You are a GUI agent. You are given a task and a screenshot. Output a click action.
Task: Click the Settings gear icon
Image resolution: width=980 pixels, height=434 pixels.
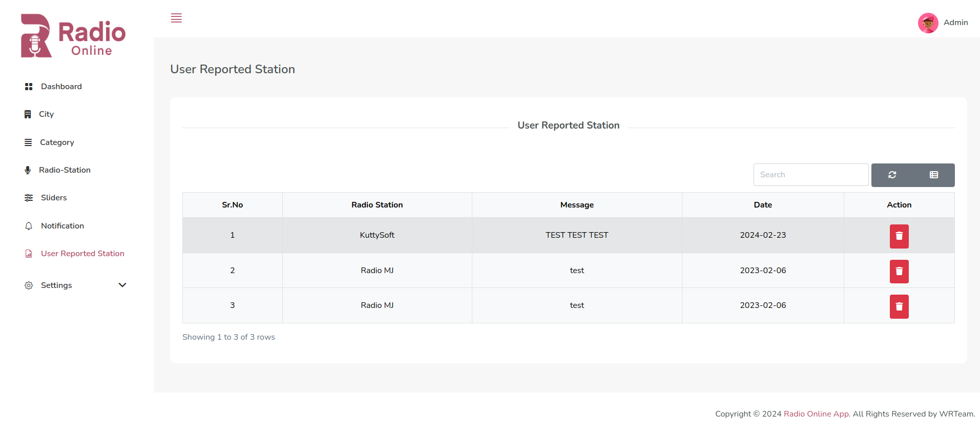pos(29,285)
